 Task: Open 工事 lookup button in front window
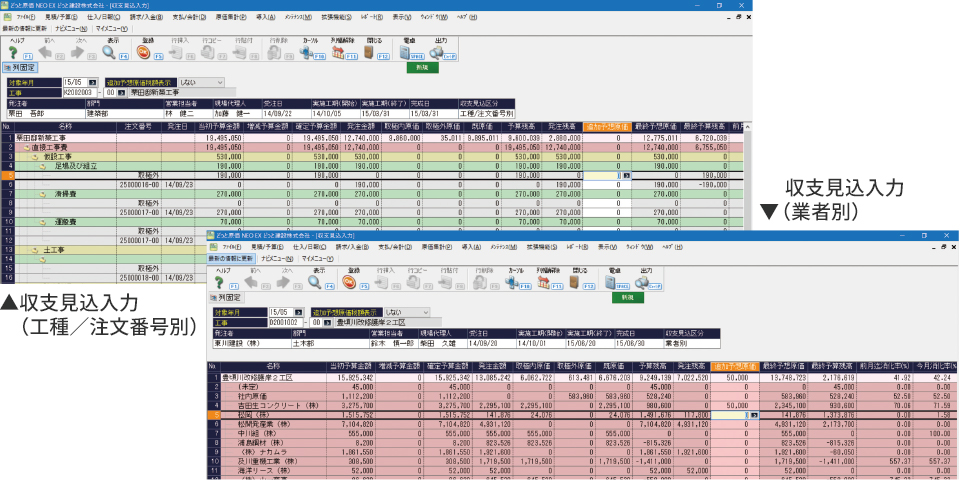tap(327, 322)
